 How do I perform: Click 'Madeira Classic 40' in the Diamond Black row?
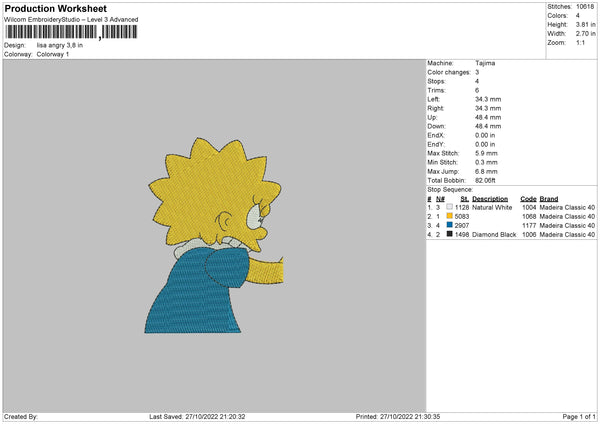pos(567,234)
